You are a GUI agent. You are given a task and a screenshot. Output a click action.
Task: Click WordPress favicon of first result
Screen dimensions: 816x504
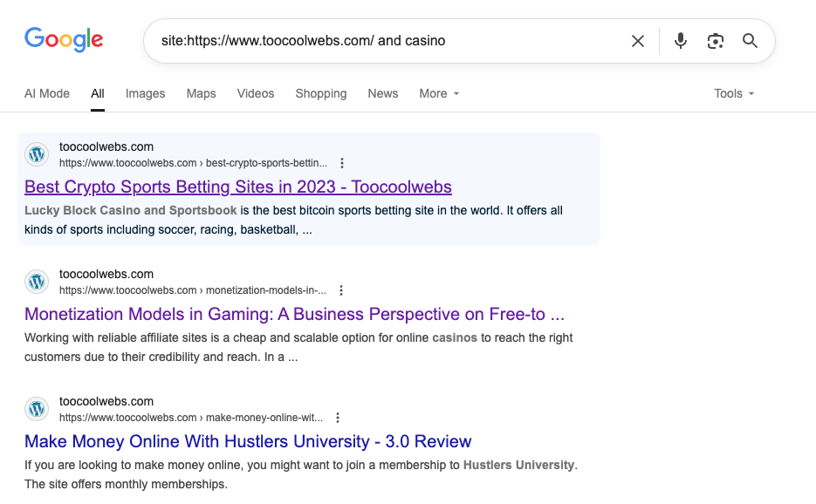click(x=37, y=154)
